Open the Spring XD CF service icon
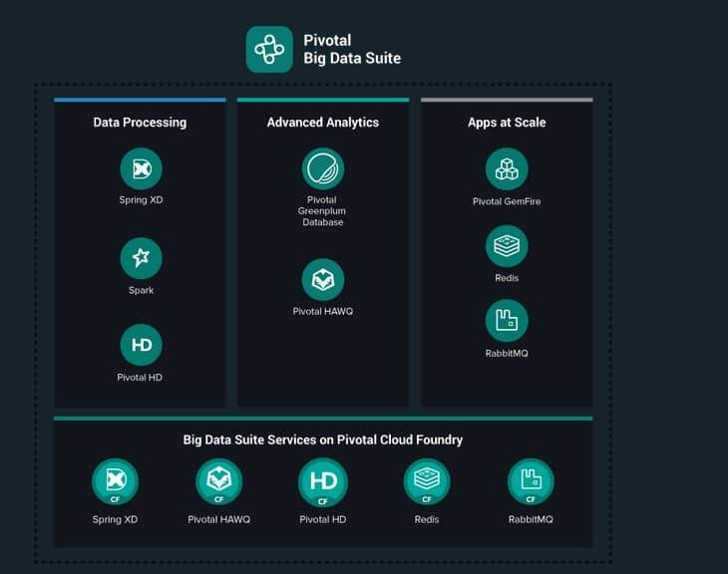This screenshot has width=728, height=574. (x=115, y=481)
